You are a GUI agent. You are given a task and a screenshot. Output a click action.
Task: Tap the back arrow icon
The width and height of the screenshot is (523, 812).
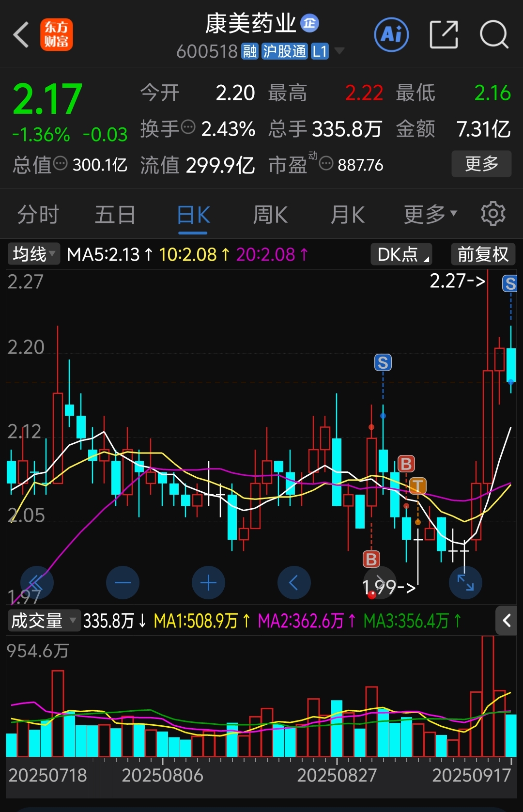coord(21,35)
